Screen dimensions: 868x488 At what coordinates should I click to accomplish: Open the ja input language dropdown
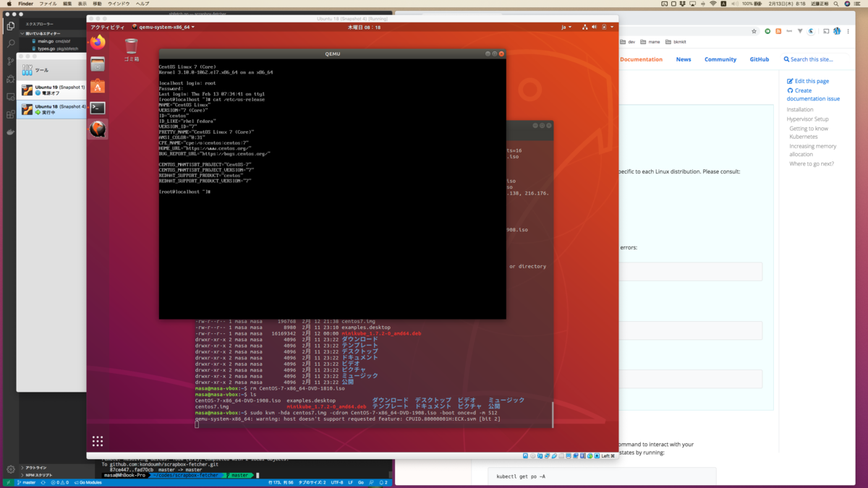566,27
